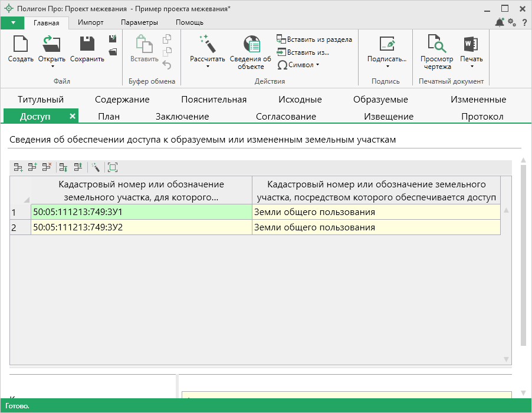Click Вставить из раздела button
This screenshot has width=532, height=413.
(314, 39)
